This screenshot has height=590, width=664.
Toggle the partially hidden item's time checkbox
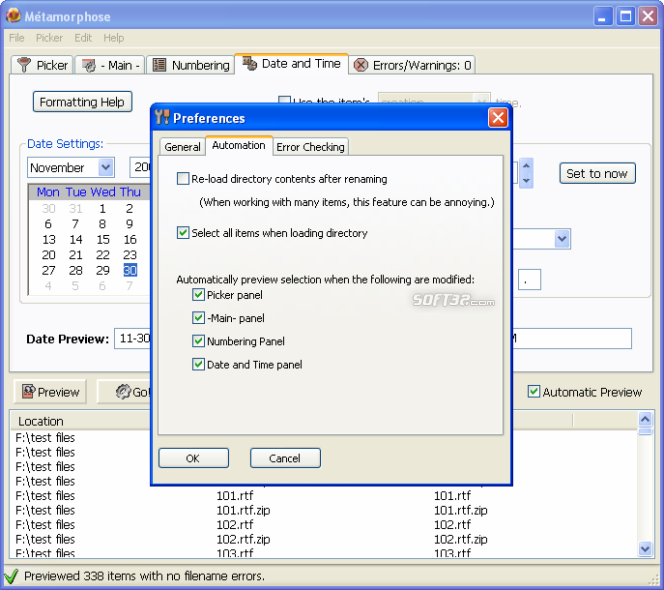[284, 100]
